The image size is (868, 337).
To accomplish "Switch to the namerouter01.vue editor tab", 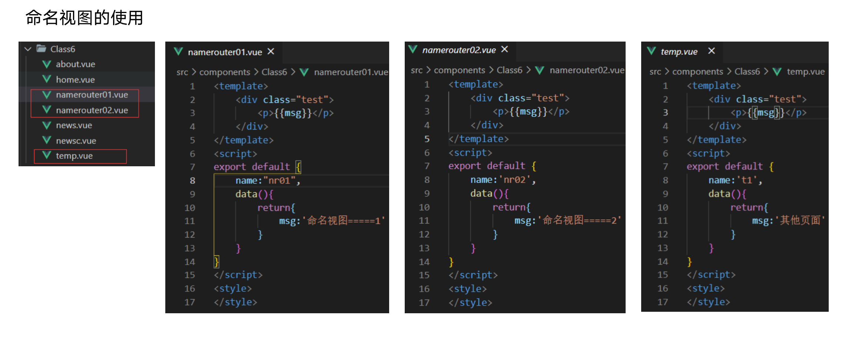I will [x=225, y=52].
